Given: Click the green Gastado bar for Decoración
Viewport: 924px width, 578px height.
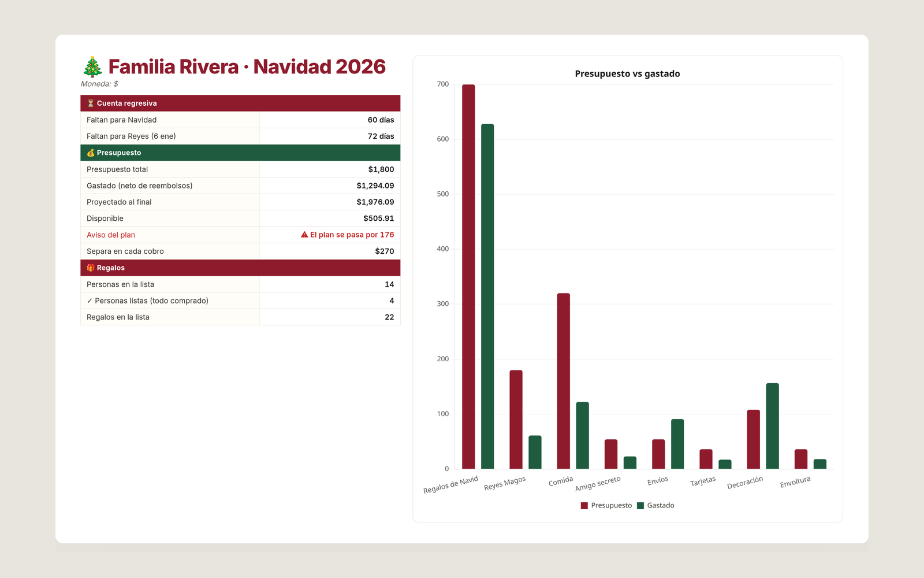Looking at the screenshot, I should [x=773, y=426].
